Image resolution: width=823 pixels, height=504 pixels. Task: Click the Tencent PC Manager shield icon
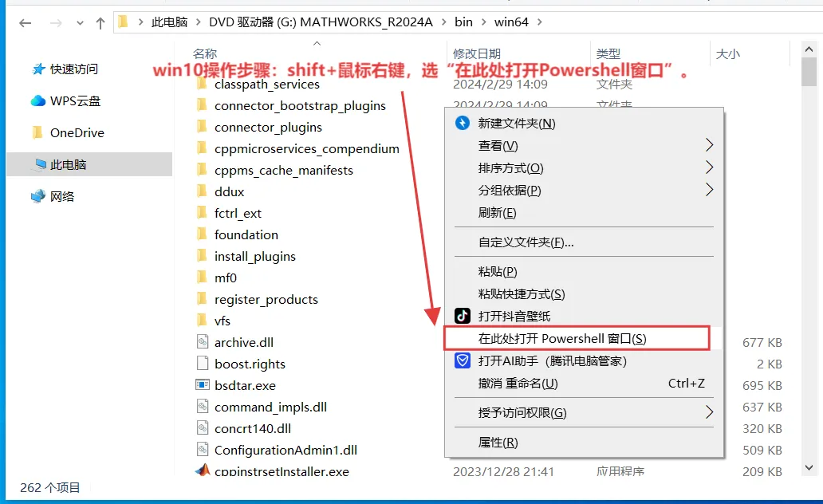(x=463, y=360)
